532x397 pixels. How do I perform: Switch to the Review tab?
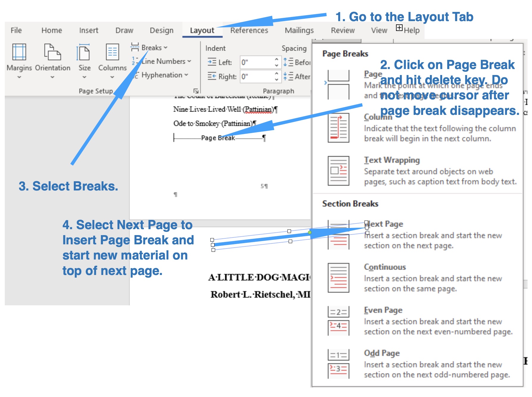pos(343,30)
